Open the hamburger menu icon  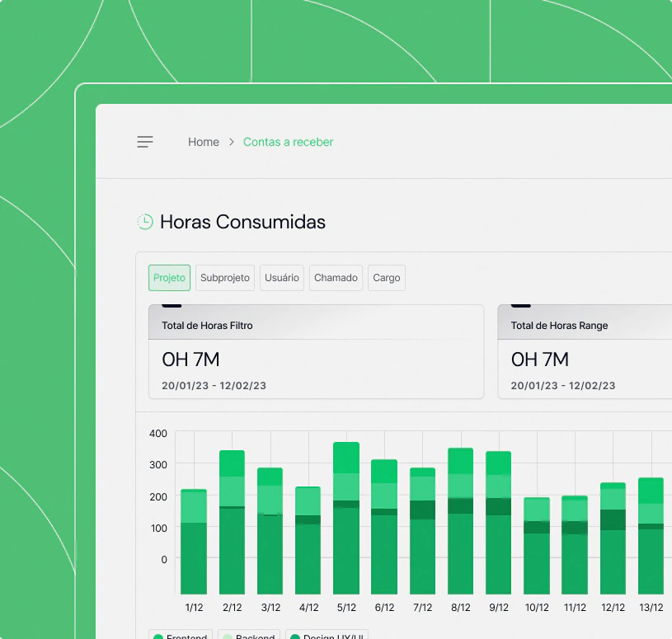pos(145,142)
